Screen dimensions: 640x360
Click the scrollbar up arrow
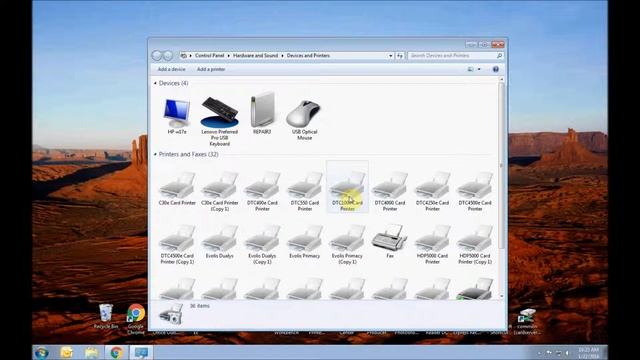coord(502,80)
